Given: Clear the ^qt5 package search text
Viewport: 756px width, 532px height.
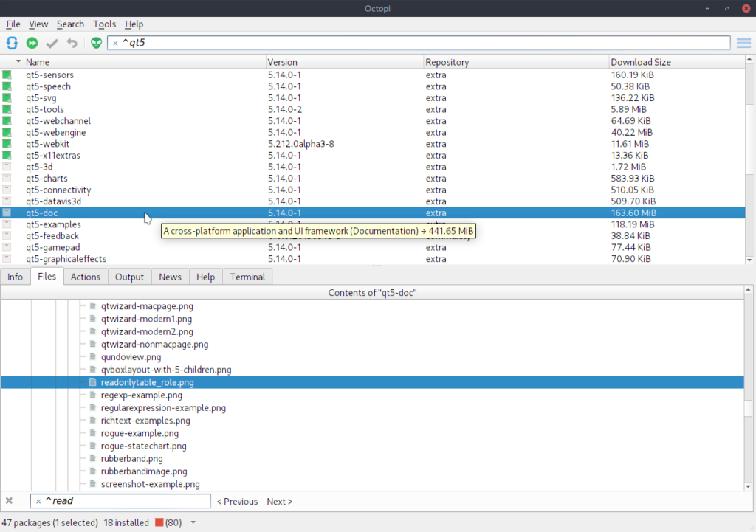Looking at the screenshot, I should [x=115, y=44].
